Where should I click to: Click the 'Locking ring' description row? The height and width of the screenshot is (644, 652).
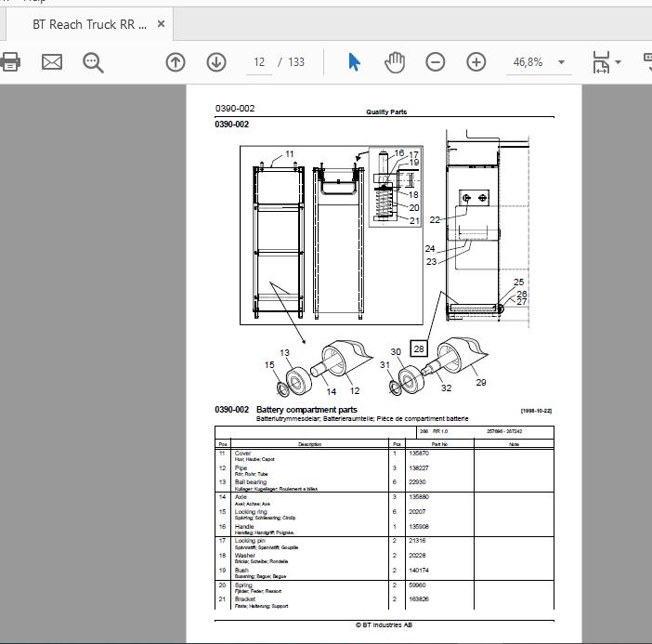pyautogui.click(x=251, y=512)
